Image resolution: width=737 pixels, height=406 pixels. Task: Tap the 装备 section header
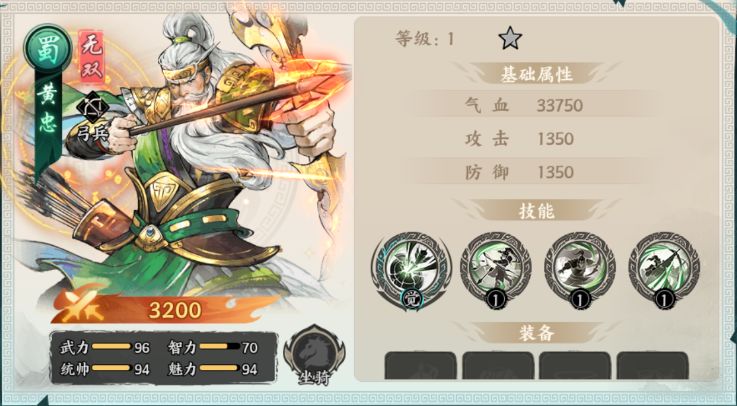pyautogui.click(x=536, y=333)
